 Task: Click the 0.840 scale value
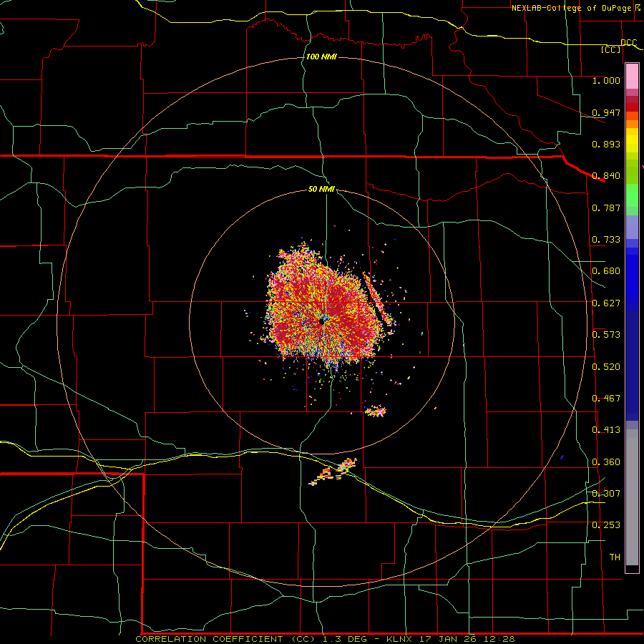tap(606, 176)
